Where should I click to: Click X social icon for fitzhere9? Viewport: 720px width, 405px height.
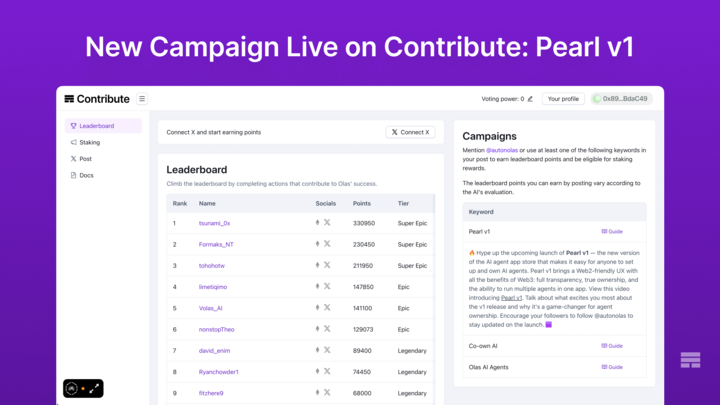pyautogui.click(x=327, y=392)
